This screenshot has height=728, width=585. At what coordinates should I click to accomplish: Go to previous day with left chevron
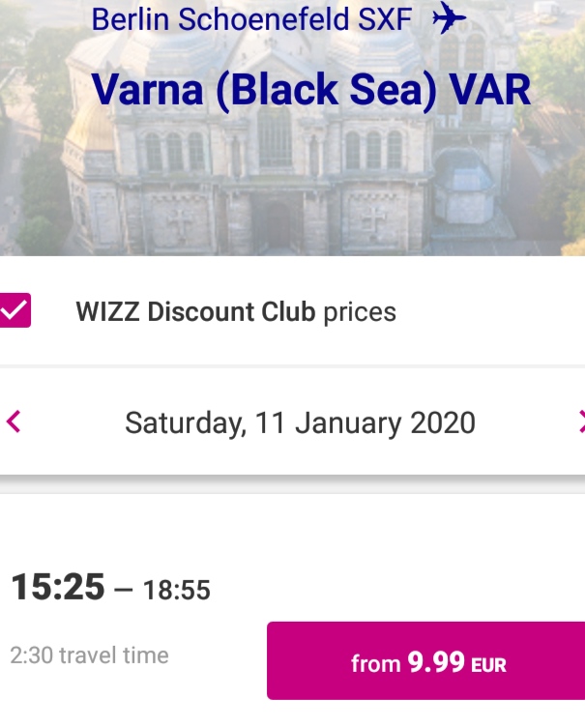coord(13,422)
